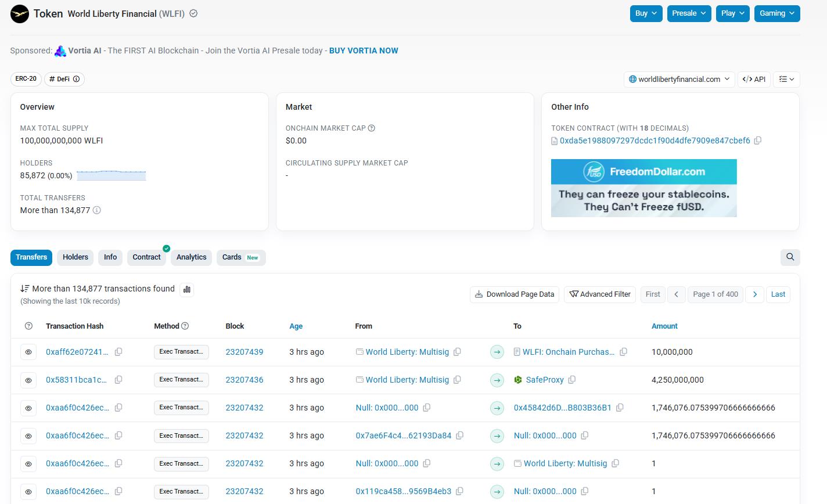Open the Presale dropdown
The width and height of the screenshot is (827, 504).
click(689, 13)
